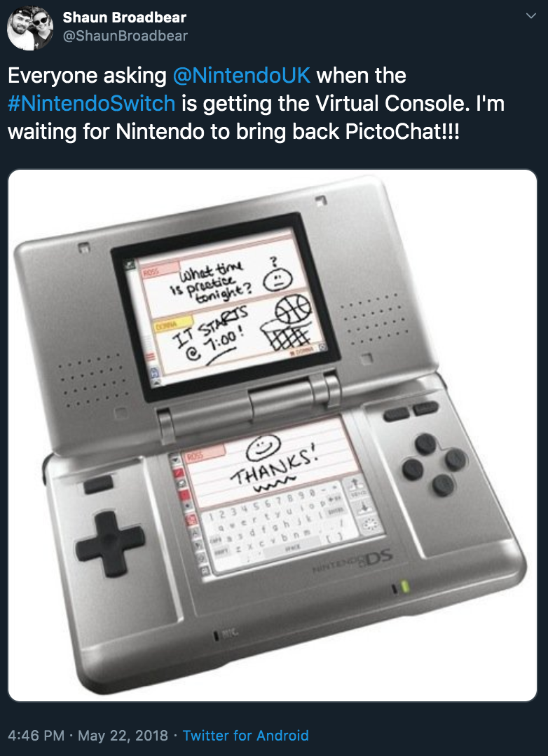Click the Shaun Broadbear profile avatar
The image size is (548, 756).
tap(30, 27)
